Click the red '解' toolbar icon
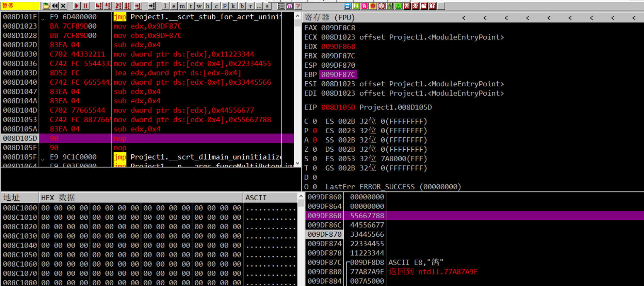 point(432,6)
